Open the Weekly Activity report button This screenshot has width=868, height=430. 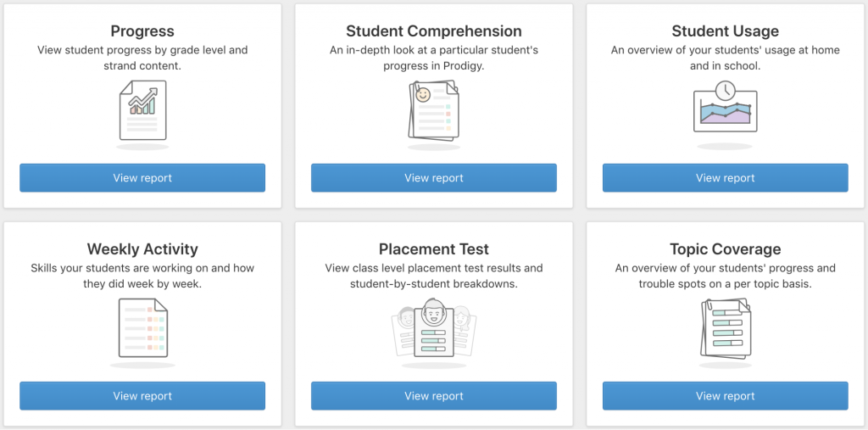click(x=142, y=396)
